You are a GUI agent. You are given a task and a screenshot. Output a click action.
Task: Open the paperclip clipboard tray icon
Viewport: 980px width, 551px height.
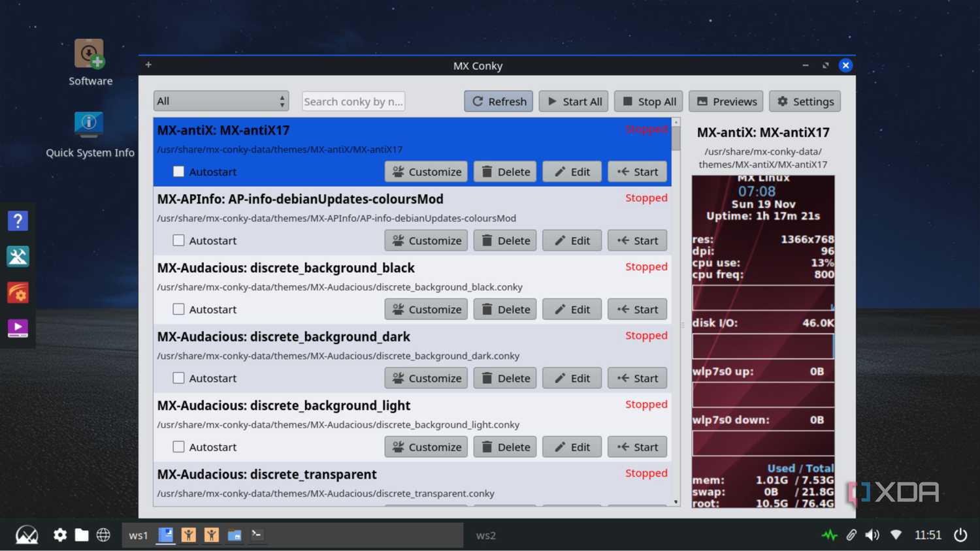click(x=851, y=535)
